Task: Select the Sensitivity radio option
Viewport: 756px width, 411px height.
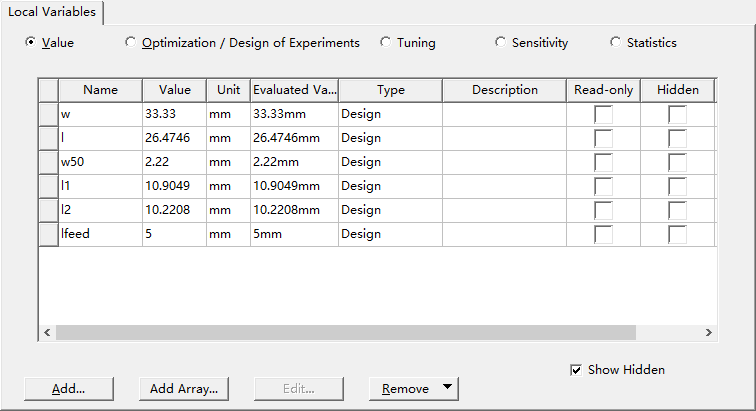Action: (x=501, y=43)
